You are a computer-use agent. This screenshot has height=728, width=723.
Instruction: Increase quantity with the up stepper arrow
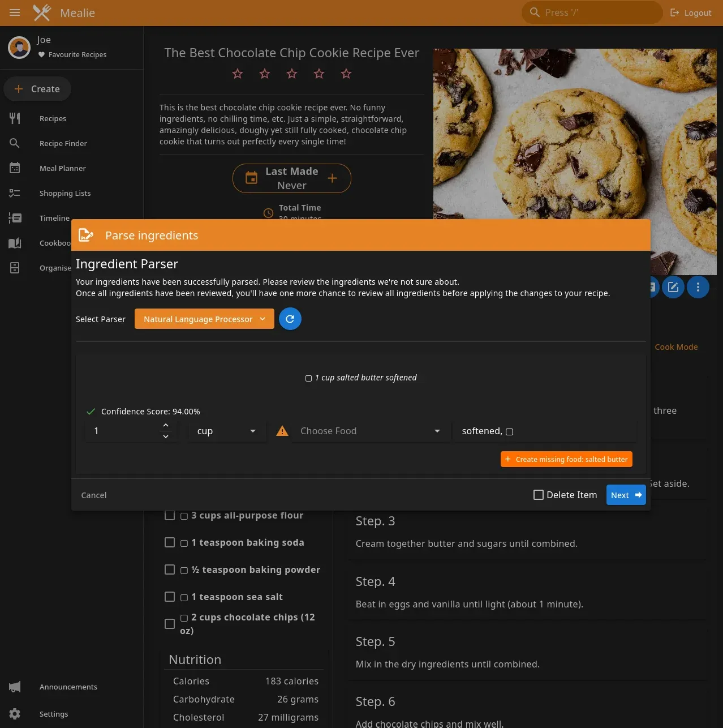coord(166,425)
